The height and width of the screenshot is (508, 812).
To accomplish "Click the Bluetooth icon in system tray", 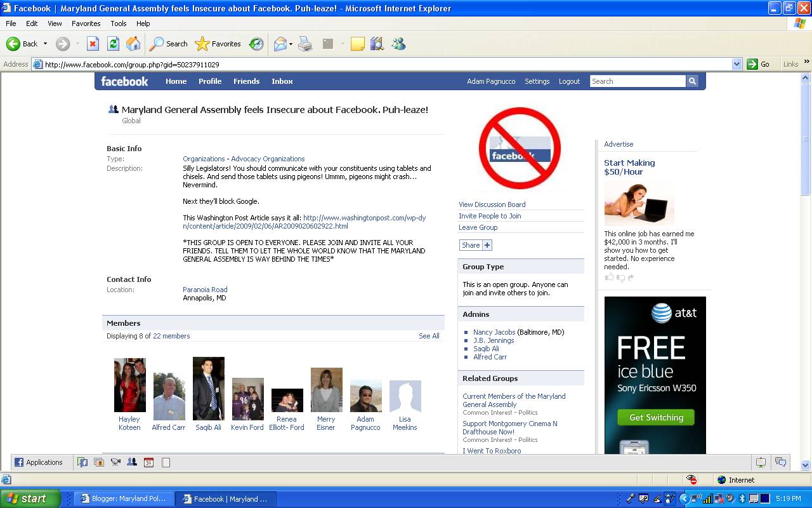I will pos(742,498).
